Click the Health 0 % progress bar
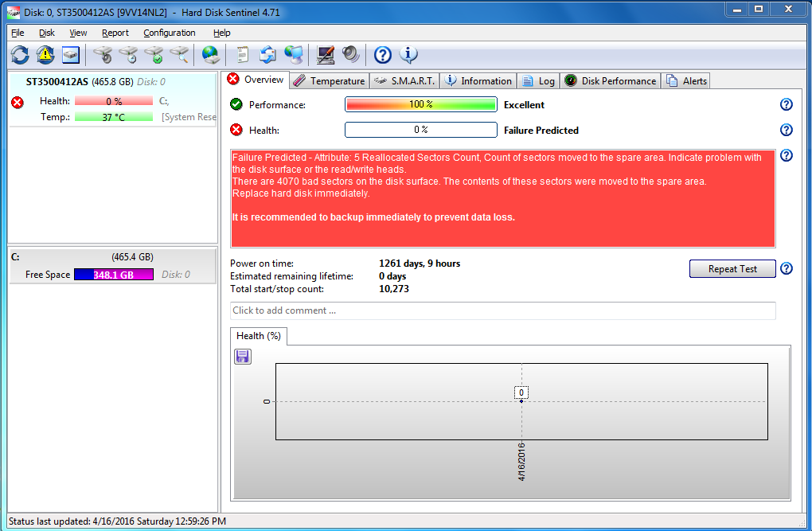Viewport: 812px width, 531px height. pyautogui.click(x=421, y=130)
